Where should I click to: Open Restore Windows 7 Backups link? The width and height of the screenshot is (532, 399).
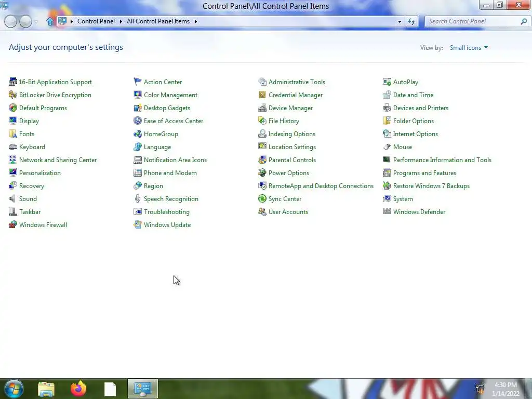[x=431, y=186]
